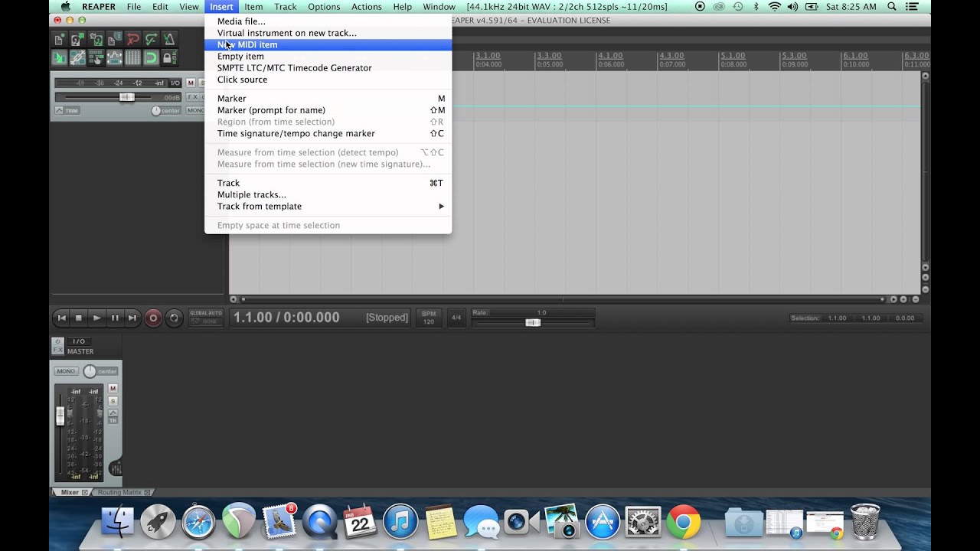Mute the master track with M
Image resolution: width=980 pixels, height=551 pixels.
113,389
